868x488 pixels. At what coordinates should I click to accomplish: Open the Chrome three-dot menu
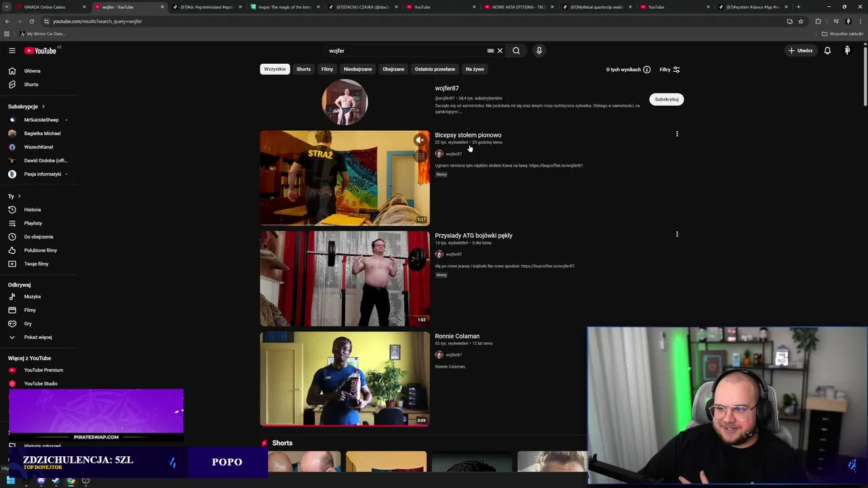tap(861, 21)
